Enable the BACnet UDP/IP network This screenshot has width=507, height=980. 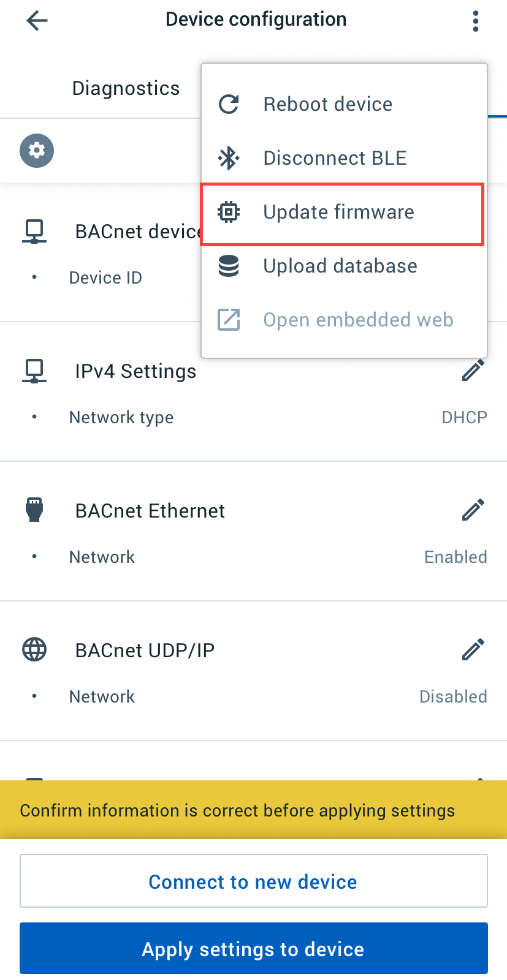pyautogui.click(x=453, y=696)
